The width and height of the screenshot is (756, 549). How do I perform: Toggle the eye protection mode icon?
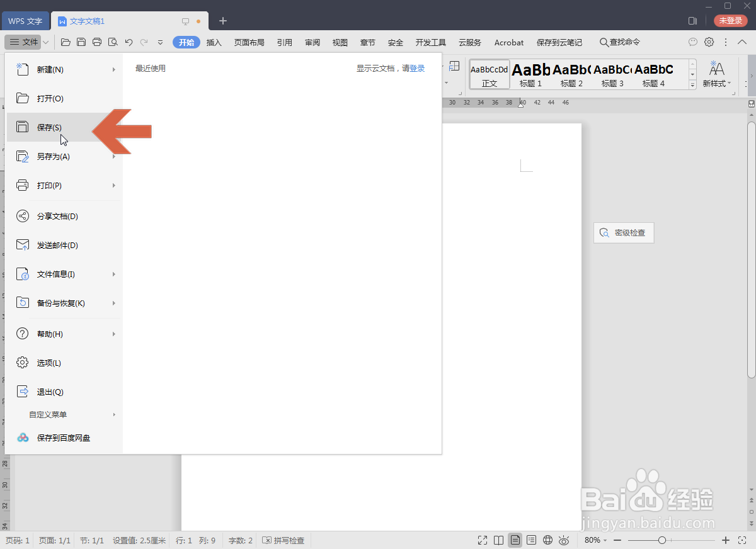tap(564, 540)
